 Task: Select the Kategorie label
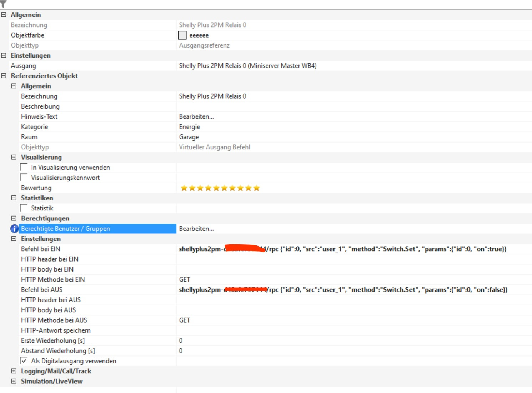click(34, 127)
